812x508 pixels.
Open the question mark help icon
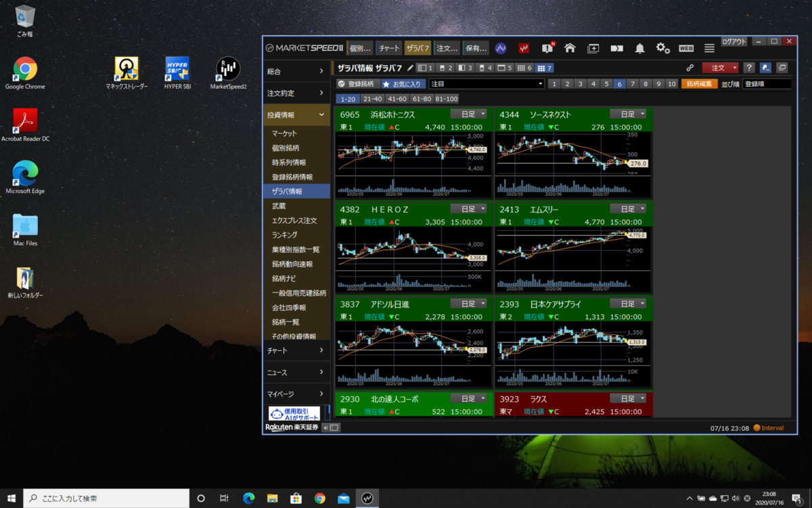749,68
